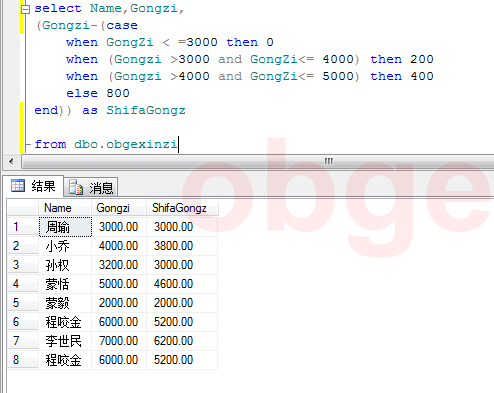Screen dimensions: 494x393
Task: Select Gongzi value 4000.00 for 小乔
Action: 119,246
